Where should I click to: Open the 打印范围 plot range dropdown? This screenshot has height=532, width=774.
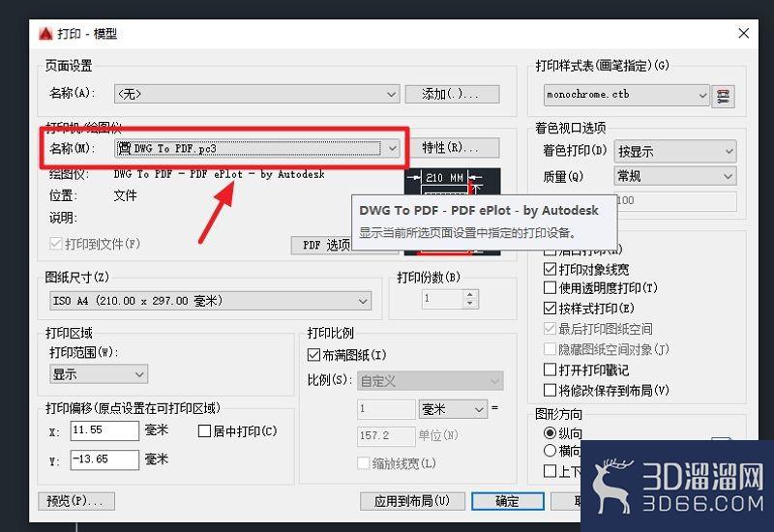click(99, 374)
